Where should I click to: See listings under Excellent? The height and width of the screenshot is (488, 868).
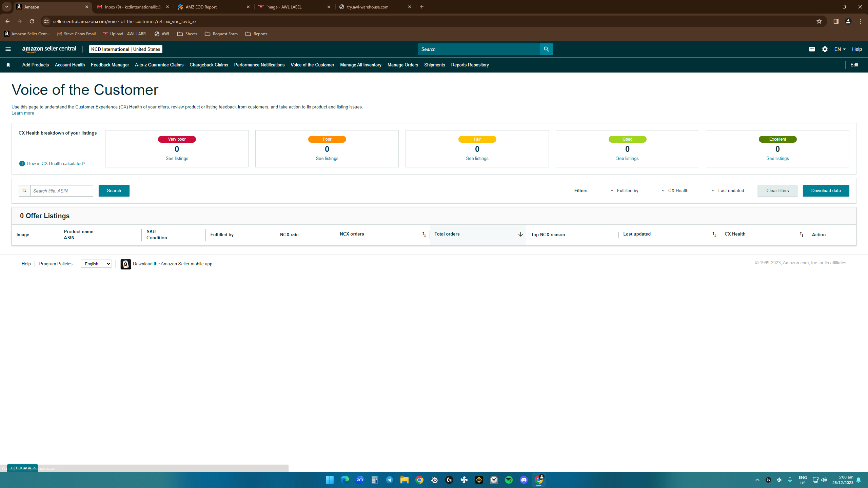777,159
